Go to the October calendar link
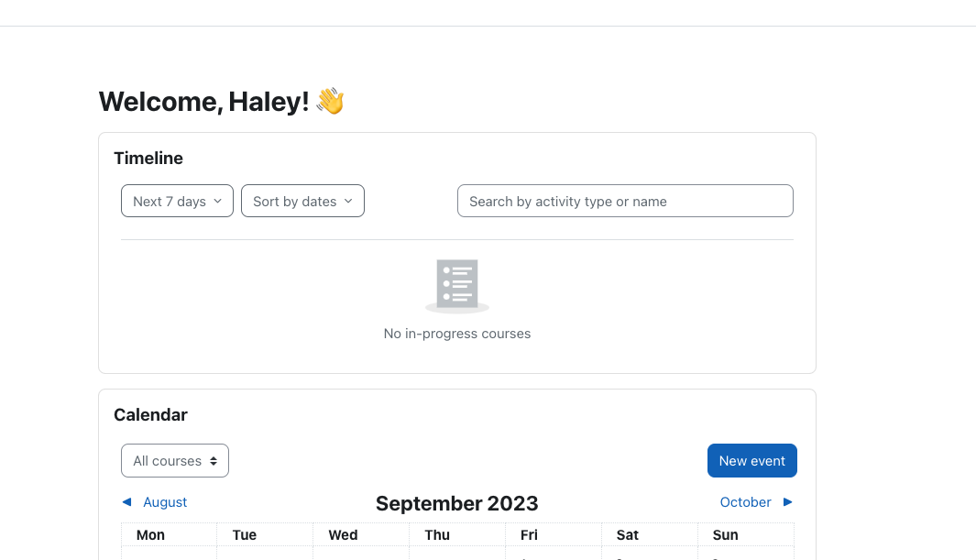 745,502
